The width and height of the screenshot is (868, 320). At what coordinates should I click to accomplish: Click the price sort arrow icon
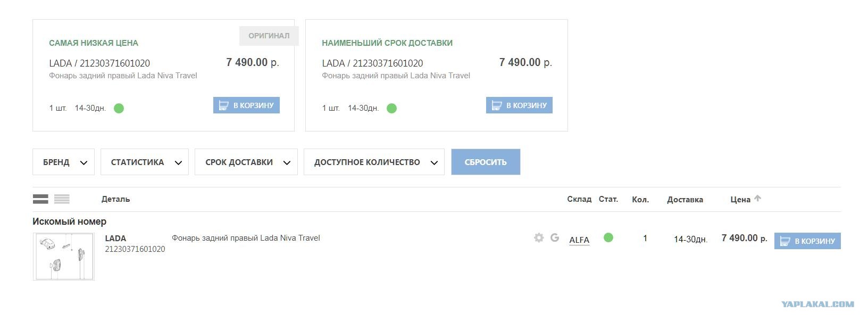click(758, 198)
